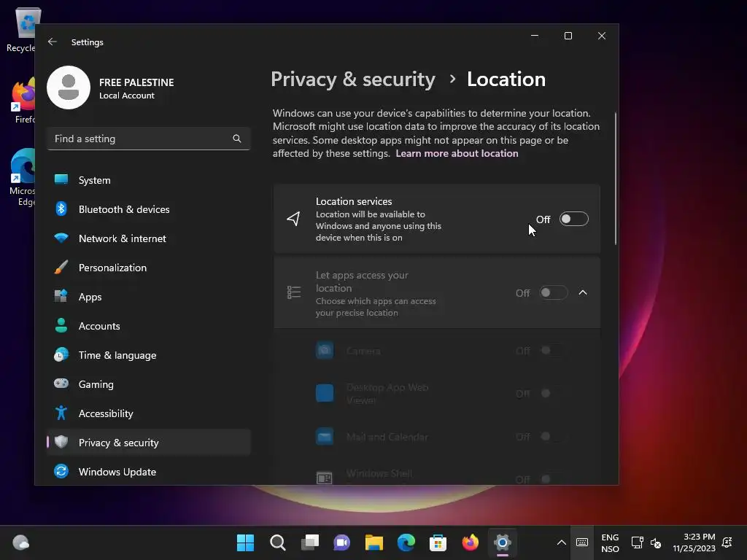Open Bluetooth & devices settings

click(x=149, y=209)
